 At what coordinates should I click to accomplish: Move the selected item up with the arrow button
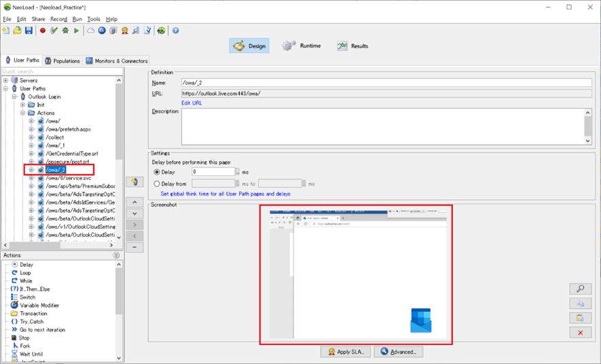click(134, 202)
